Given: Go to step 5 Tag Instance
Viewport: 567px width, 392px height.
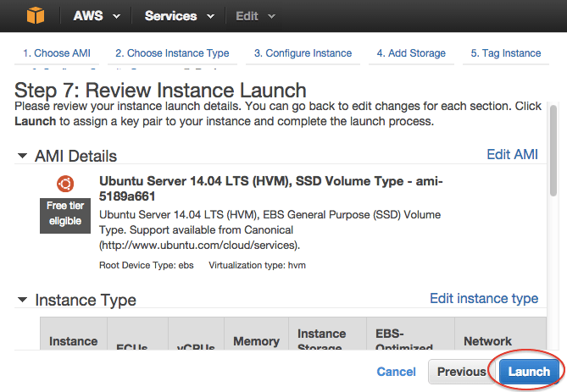Looking at the screenshot, I should [x=506, y=53].
